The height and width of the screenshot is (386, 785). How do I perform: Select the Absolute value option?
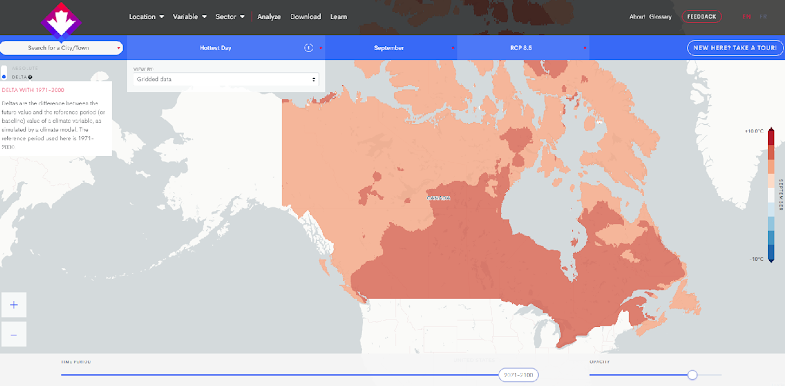tap(25, 68)
